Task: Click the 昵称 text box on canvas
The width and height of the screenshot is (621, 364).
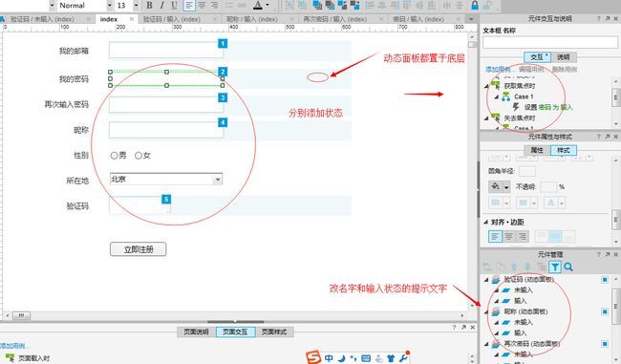Action: (x=166, y=130)
